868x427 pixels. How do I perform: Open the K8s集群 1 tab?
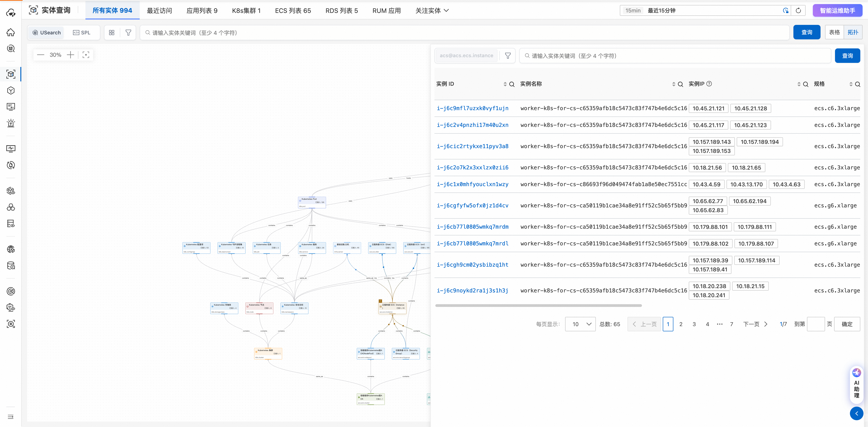tap(246, 10)
